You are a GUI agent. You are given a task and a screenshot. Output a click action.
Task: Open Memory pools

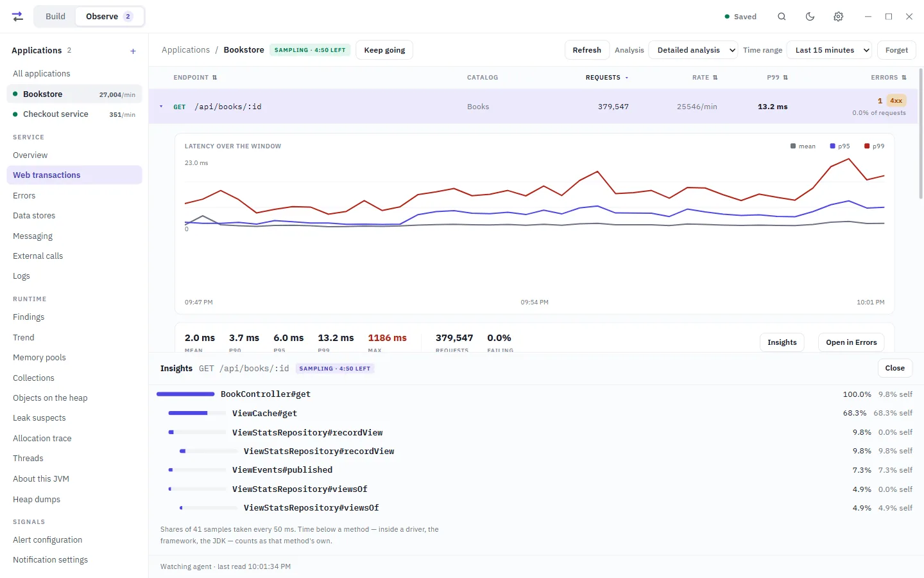click(x=74, y=358)
